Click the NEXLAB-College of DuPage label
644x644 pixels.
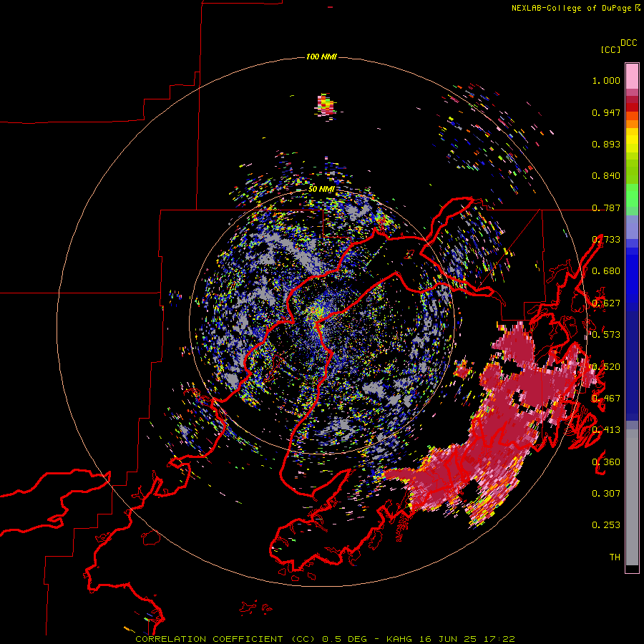point(571,8)
